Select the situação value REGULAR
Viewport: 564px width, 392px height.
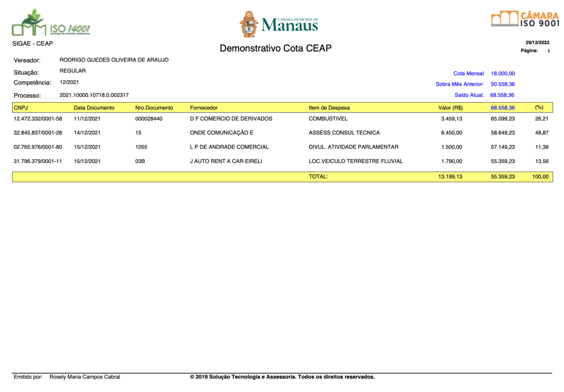73,71
